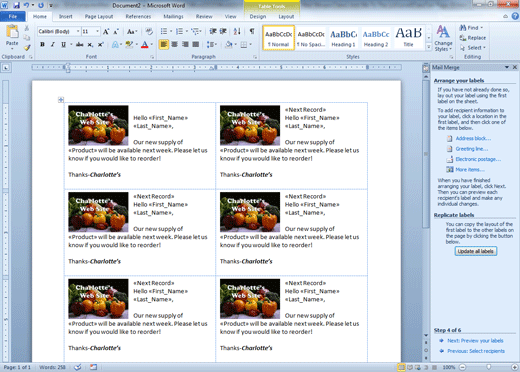
Task: Open the Change Case dropdown
Action: click(x=131, y=32)
